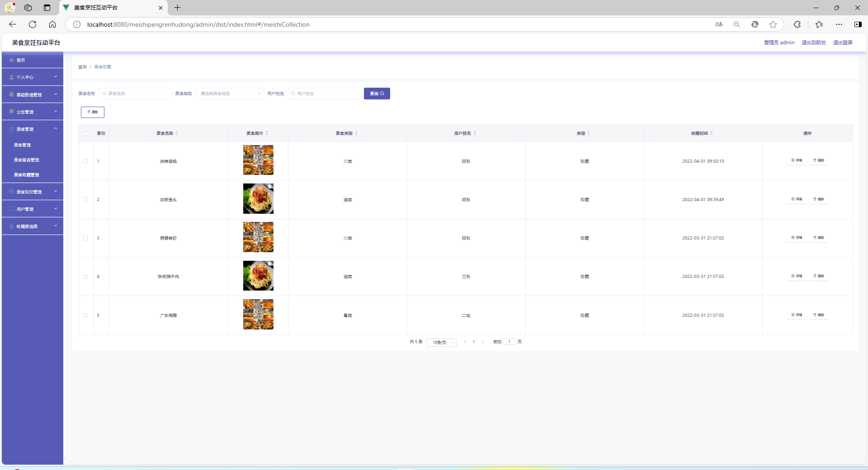The image size is (868, 470).
Task: Expand the 个人中心 sidebar menu
Action: pos(33,77)
